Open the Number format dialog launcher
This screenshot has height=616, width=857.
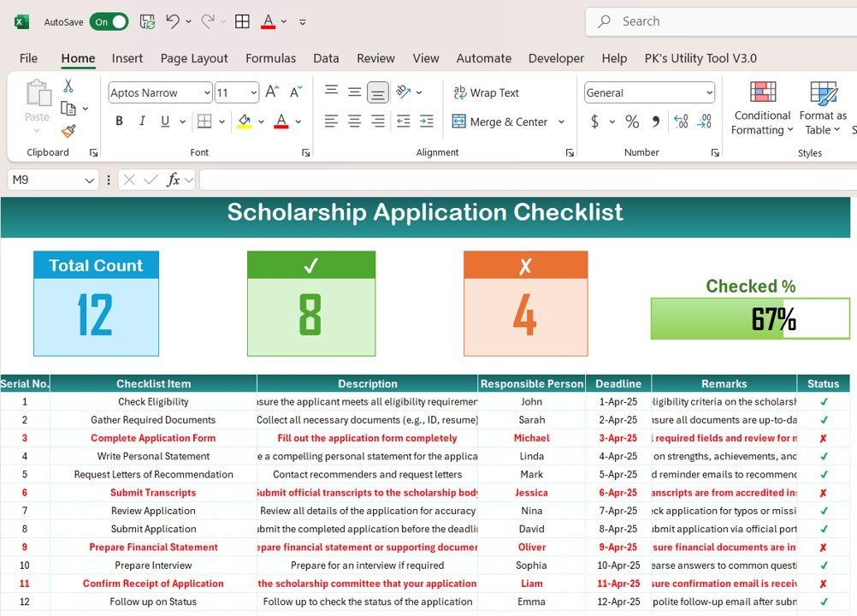(715, 153)
